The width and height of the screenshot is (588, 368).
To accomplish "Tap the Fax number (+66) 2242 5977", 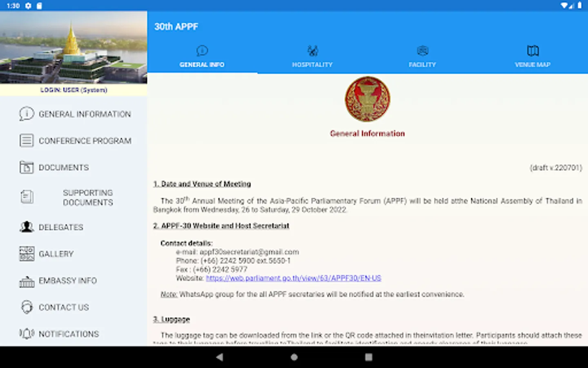I will point(220,269).
